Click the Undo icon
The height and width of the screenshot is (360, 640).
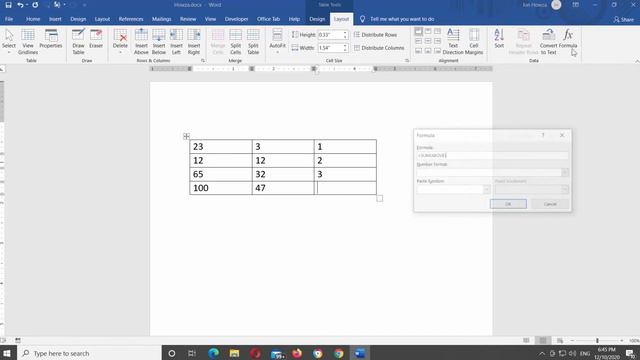[20, 5]
